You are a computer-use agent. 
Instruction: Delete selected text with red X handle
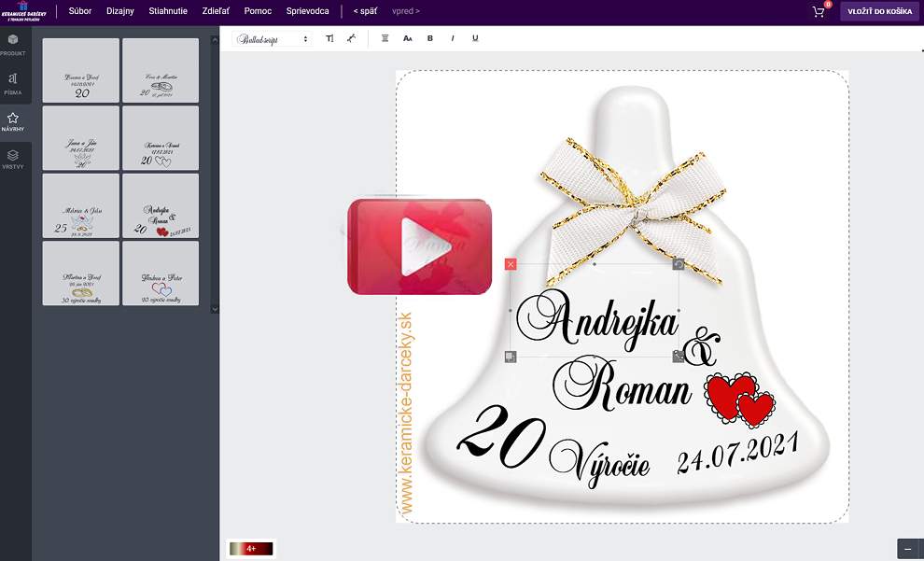click(x=511, y=264)
